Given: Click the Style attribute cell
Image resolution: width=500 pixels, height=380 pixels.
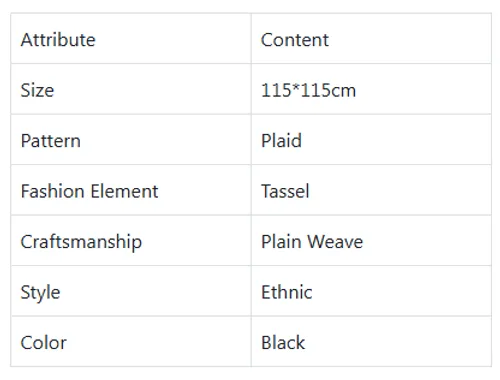Looking at the screenshot, I should click(131, 291).
